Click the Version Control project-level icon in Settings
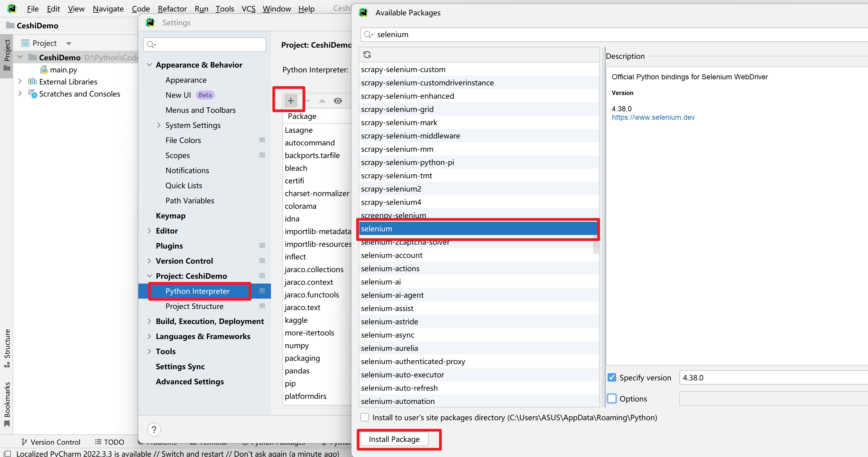 point(262,261)
